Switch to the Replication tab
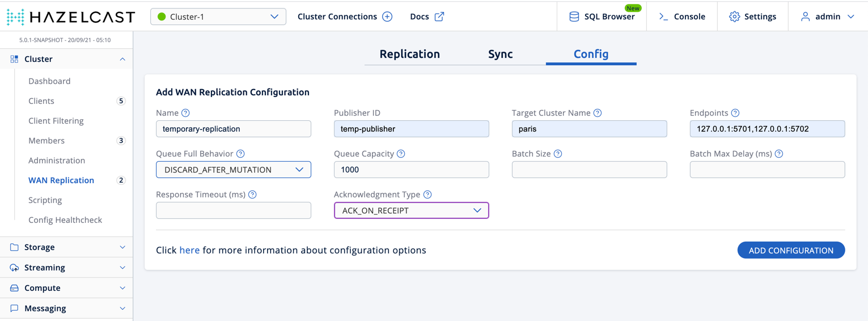The height and width of the screenshot is (321, 868). tap(409, 54)
